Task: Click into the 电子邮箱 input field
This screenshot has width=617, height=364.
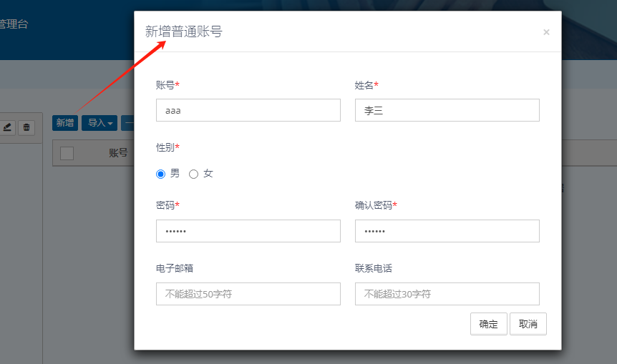Action: pos(248,294)
